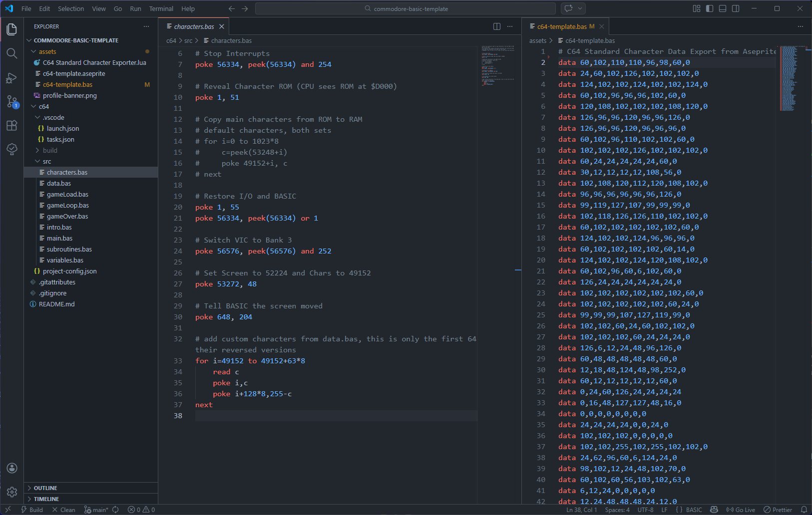Expand the TIMELINE section
The image size is (812, 515).
pos(91,499)
